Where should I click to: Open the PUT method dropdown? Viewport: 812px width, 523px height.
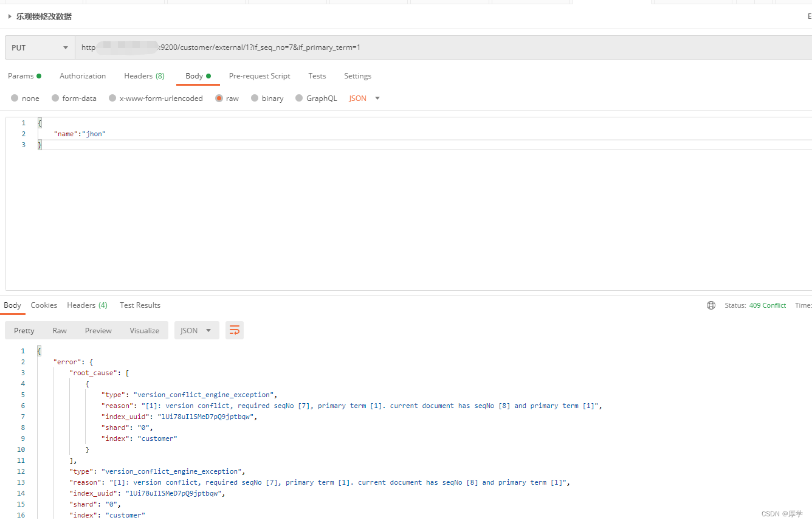click(40, 47)
